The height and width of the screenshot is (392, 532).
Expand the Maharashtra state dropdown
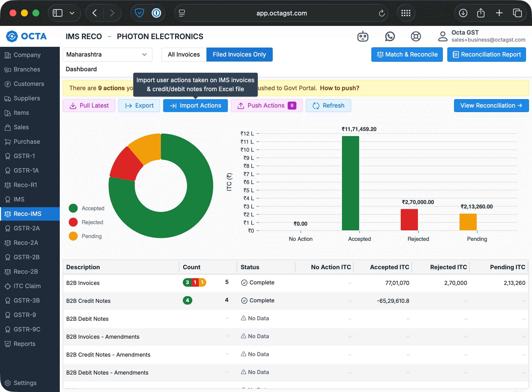(x=108, y=55)
